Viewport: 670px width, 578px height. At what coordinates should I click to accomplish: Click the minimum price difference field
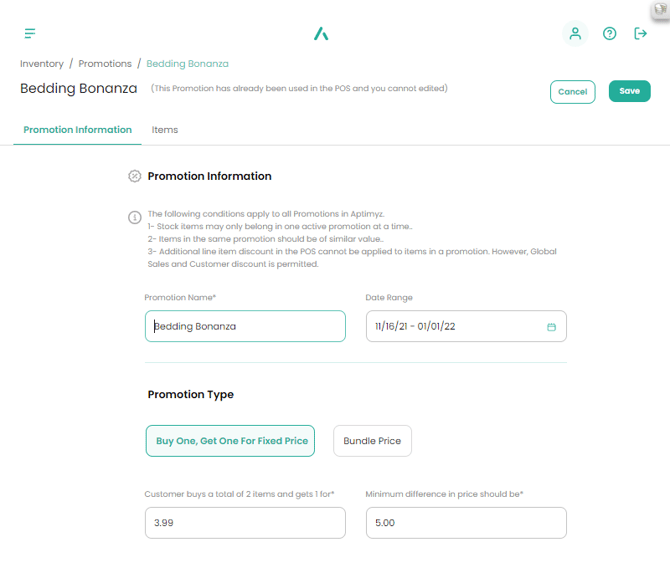pyautogui.click(x=466, y=523)
